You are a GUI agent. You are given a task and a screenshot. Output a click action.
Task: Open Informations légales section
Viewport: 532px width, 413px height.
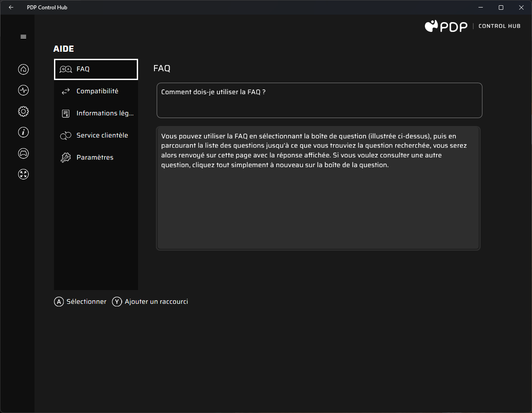pos(96,113)
